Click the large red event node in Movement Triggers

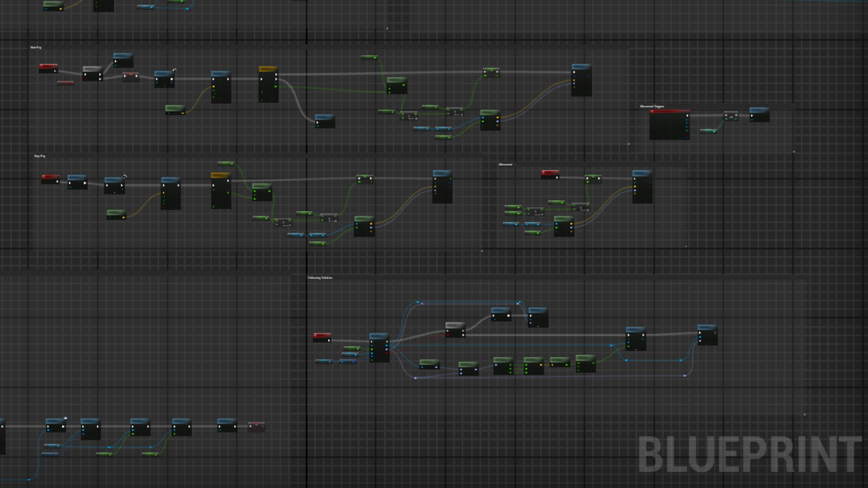[x=670, y=125]
